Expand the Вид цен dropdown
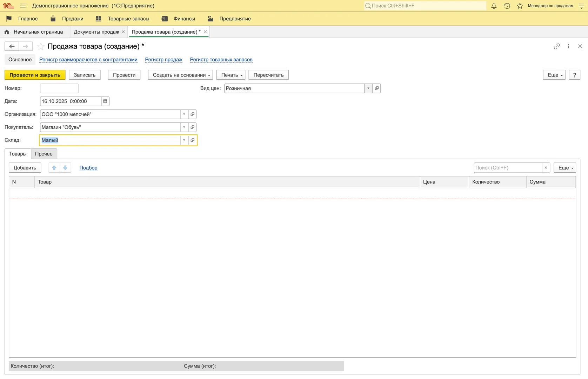The width and height of the screenshot is (588, 379). 368,88
